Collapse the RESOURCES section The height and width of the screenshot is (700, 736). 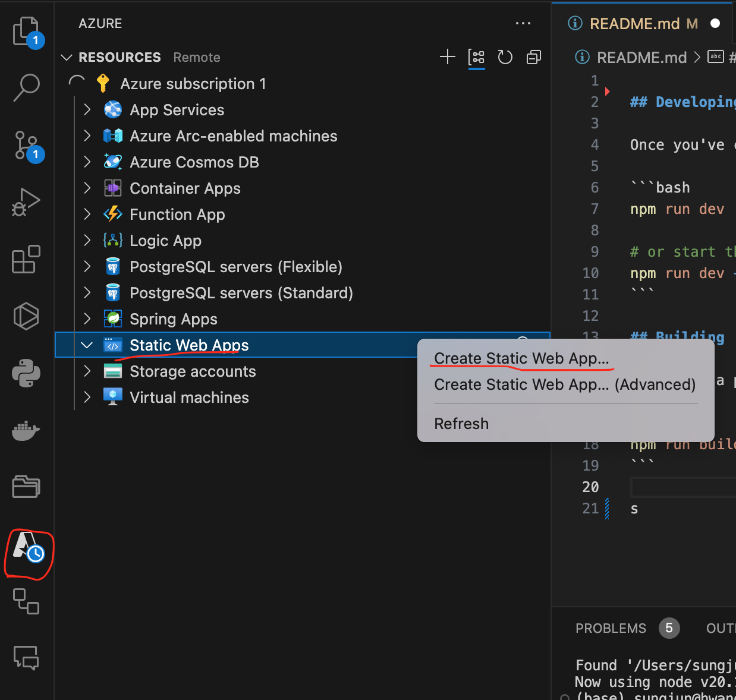click(67, 57)
